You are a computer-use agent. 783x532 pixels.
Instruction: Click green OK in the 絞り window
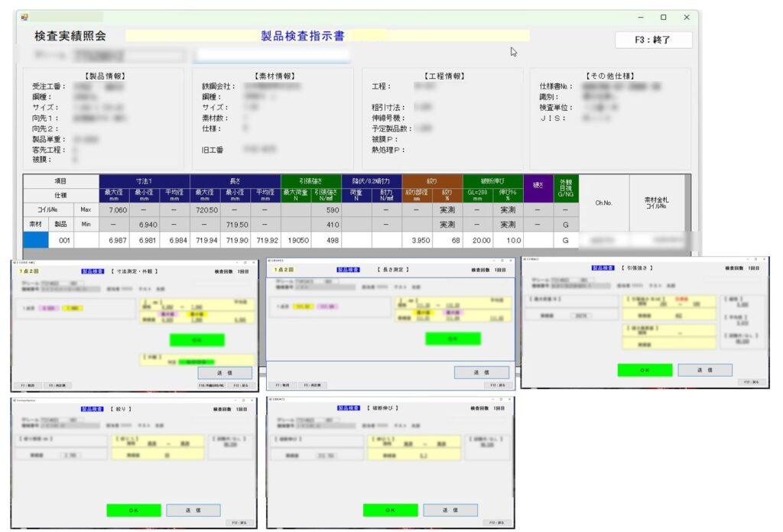[x=134, y=510]
